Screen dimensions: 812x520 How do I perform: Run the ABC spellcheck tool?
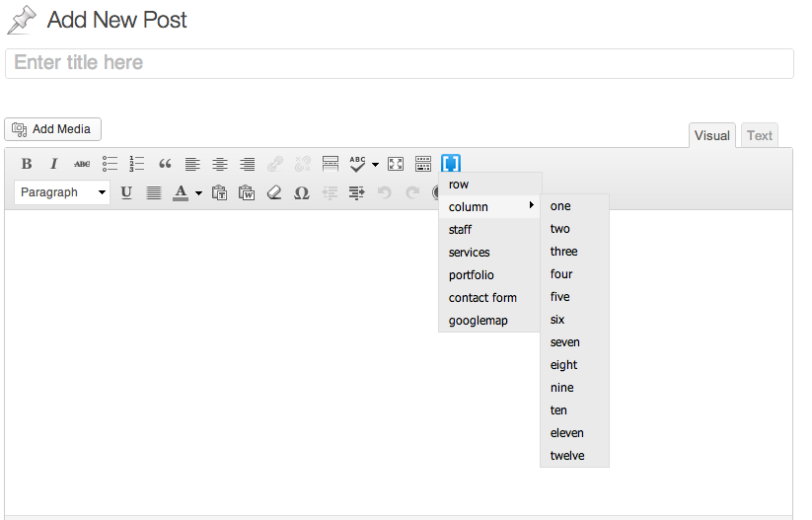pos(357,164)
